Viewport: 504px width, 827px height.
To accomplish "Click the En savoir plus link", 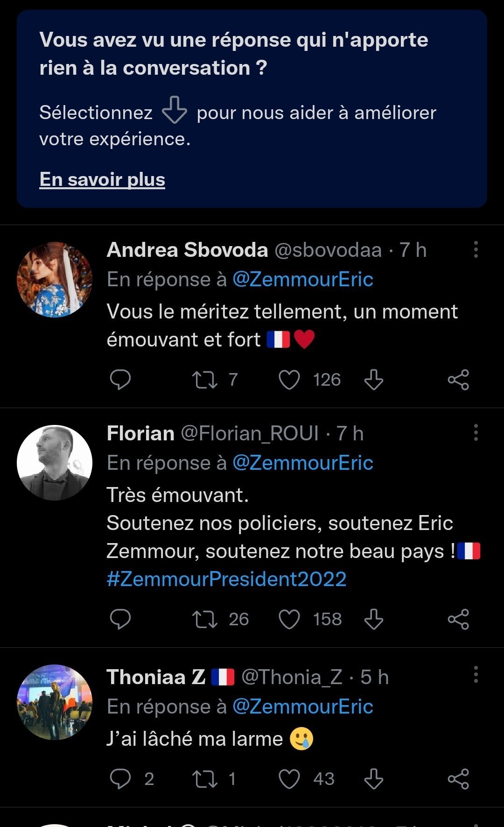I will tap(102, 180).
